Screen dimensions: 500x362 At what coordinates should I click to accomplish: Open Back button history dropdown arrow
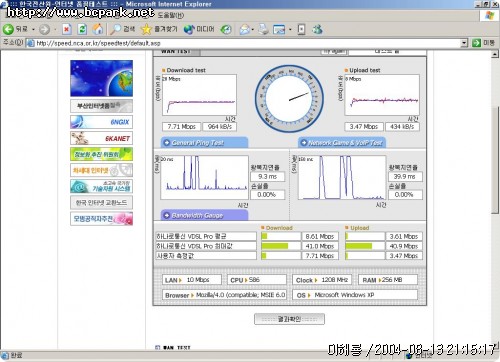[x=33, y=30]
